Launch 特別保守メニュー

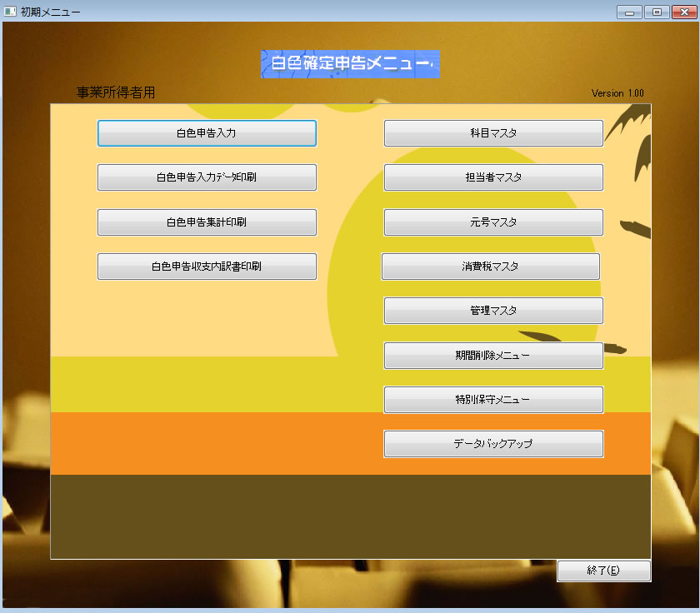pos(493,400)
